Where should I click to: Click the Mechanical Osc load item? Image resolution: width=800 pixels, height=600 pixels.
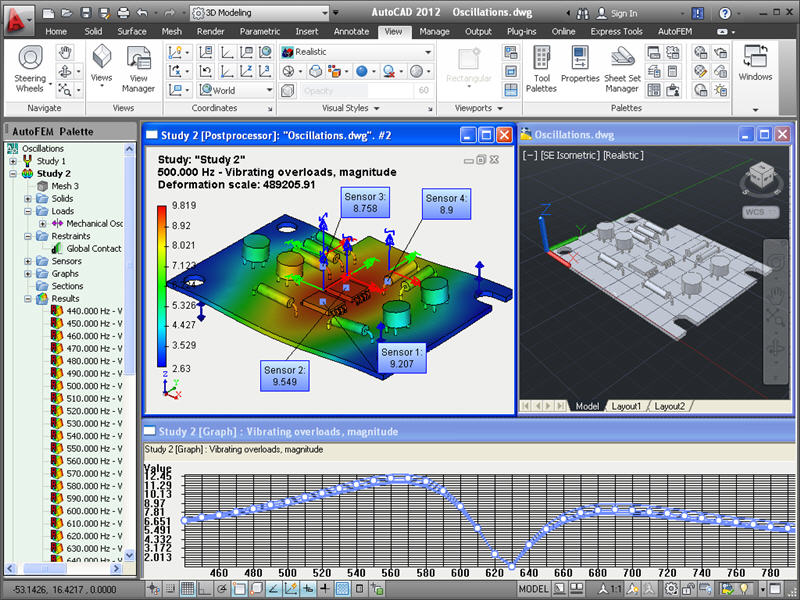87,224
